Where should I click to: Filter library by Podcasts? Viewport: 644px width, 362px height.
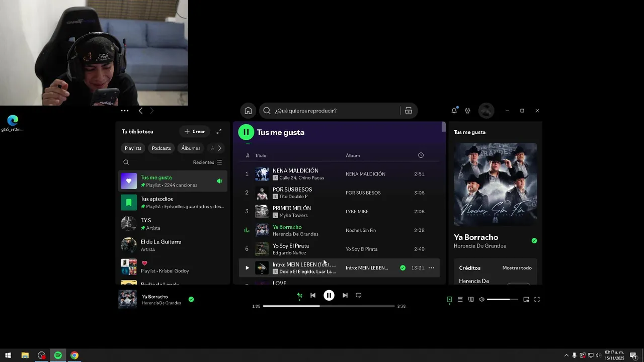[x=162, y=148]
